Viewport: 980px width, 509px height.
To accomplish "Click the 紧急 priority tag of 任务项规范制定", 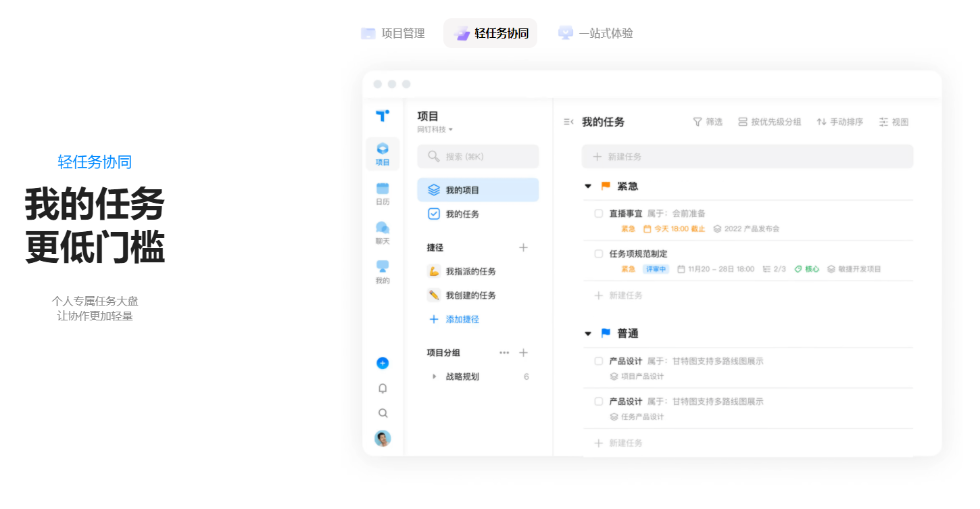I will point(629,269).
